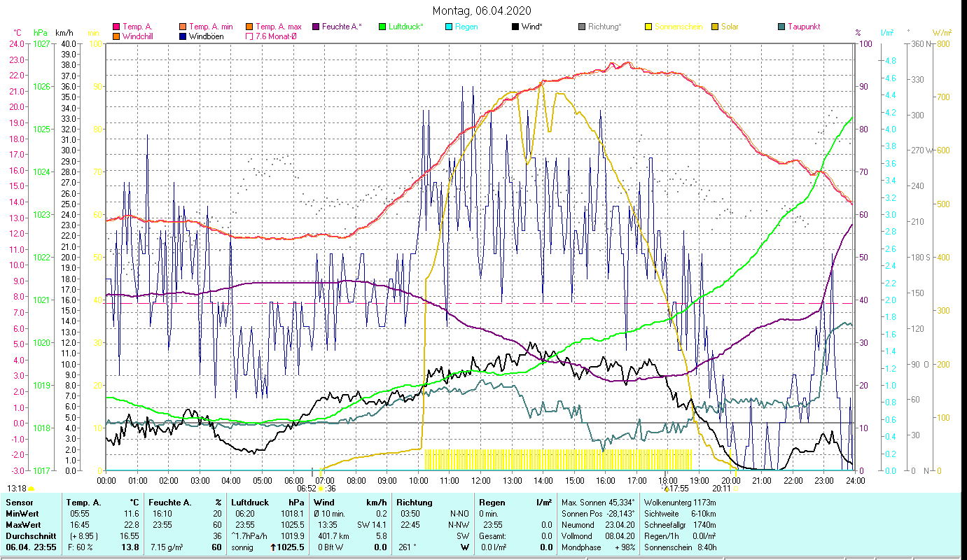Click the sunset marker at 17:55

click(x=667, y=489)
